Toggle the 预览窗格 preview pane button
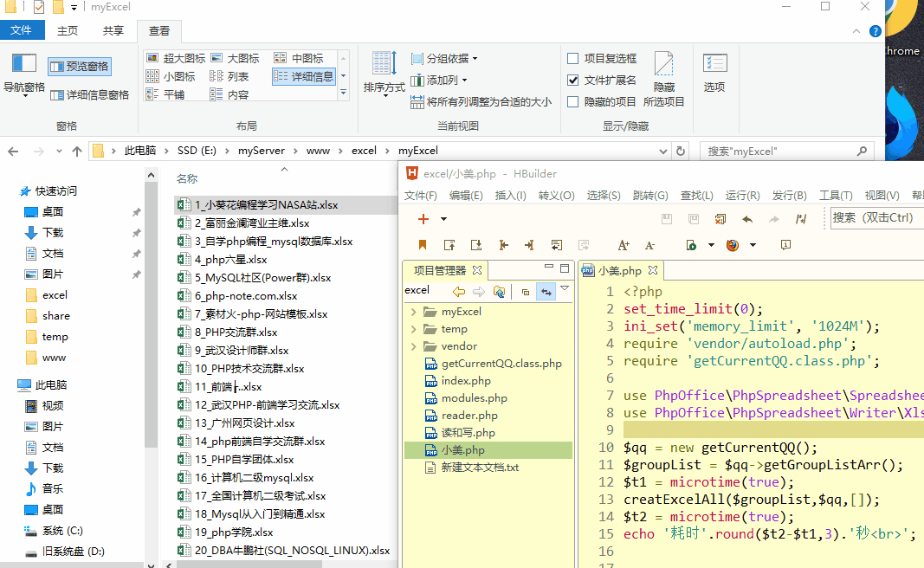The height and width of the screenshot is (568, 924). click(x=80, y=67)
